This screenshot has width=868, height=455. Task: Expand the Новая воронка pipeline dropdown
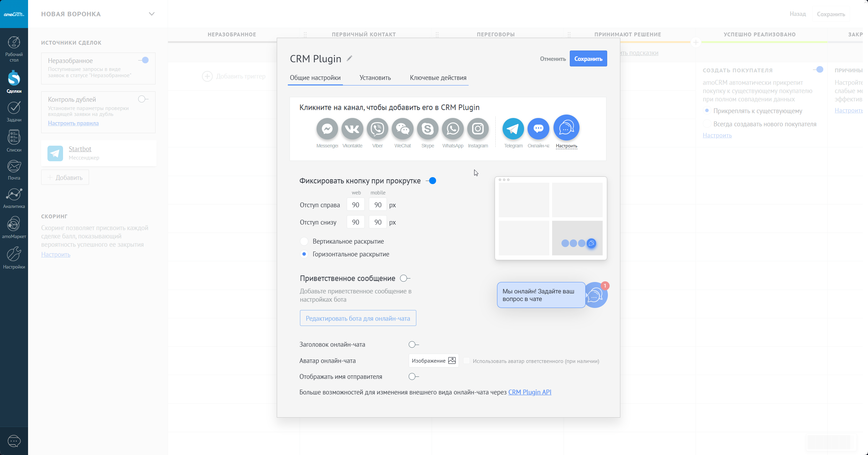pos(151,14)
